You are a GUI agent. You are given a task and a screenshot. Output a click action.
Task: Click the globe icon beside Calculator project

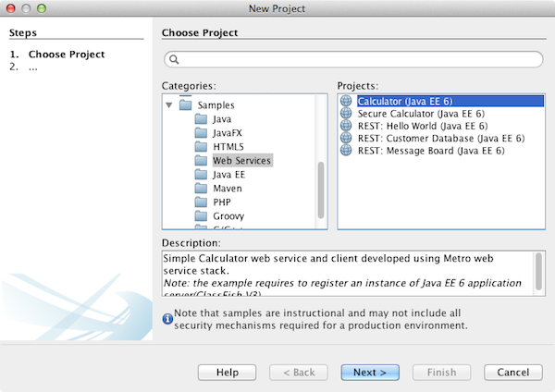click(346, 102)
